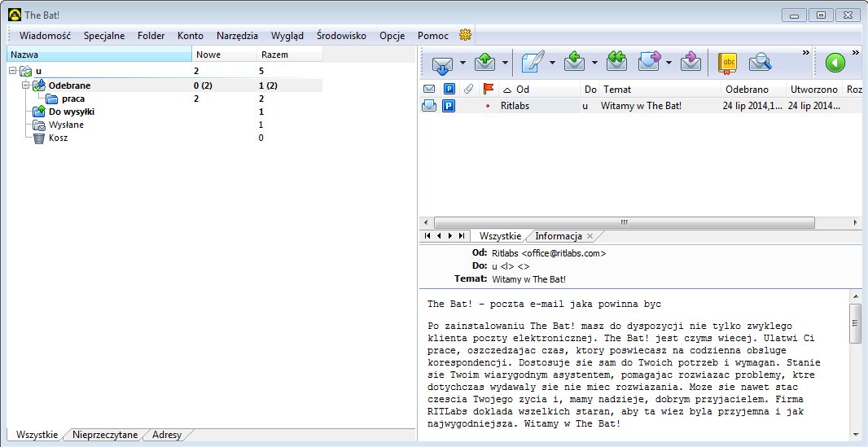
Task: Collapse the Odebrane folder tree node
Action: point(26,85)
